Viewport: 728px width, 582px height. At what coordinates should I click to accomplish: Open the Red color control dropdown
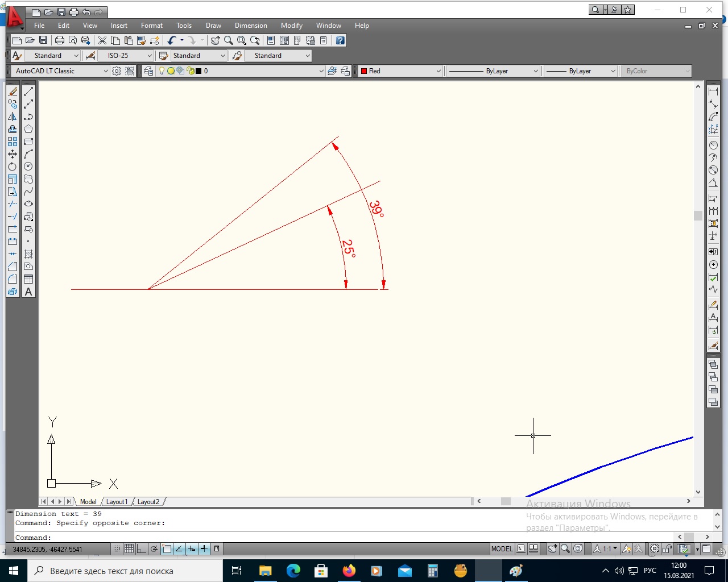point(400,71)
